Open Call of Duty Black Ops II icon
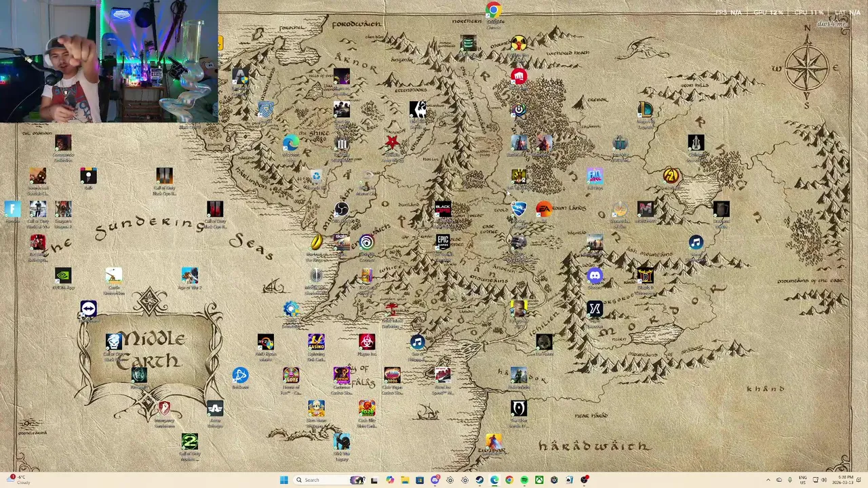868x488 pixels. click(164, 176)
